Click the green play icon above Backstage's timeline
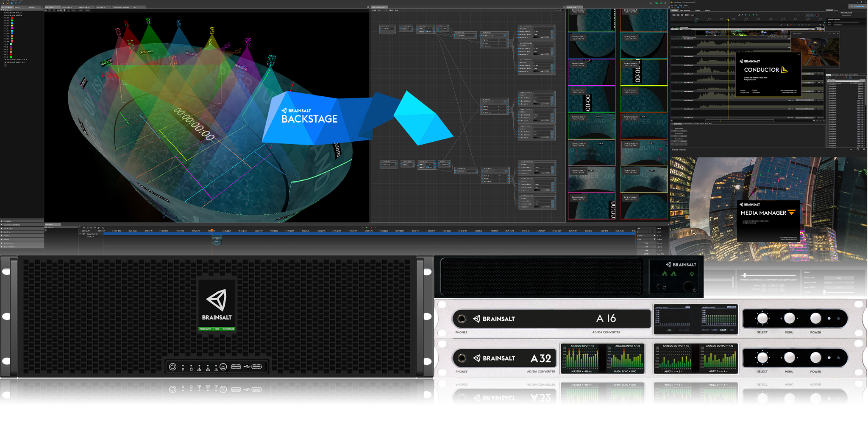The width and height of the screenshot is (868, 423). coord(367,227)
